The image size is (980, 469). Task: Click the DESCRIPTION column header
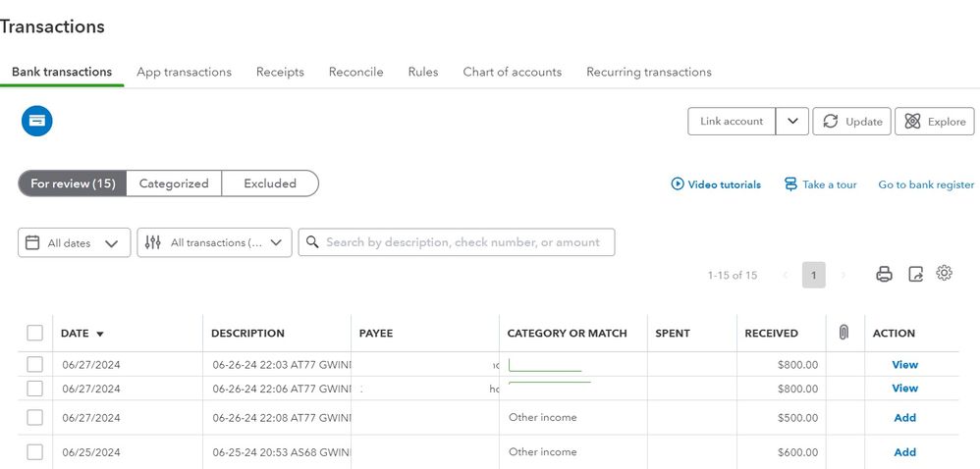point(247,334)
